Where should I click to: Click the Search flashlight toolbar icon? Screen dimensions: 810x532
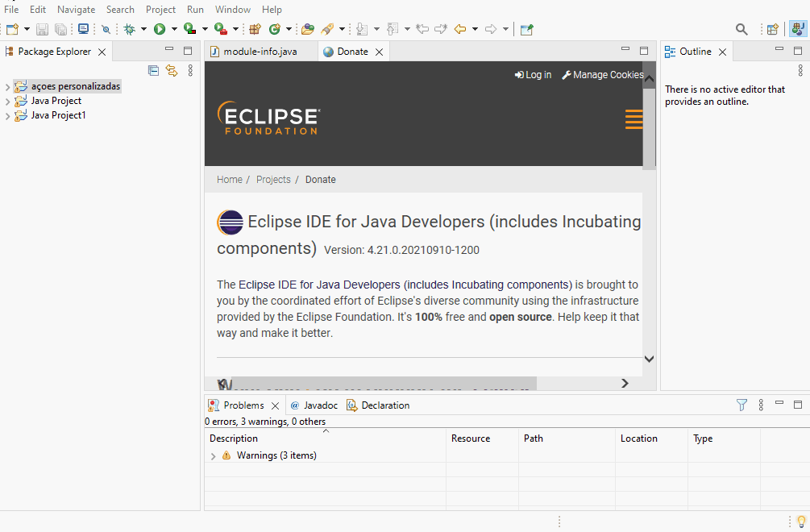click(327, 30)
